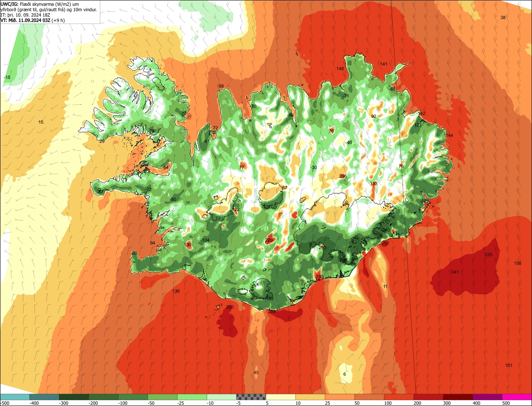Click the map value "11"
Viewport: 532px width, 406px height.
pos(385,287)
